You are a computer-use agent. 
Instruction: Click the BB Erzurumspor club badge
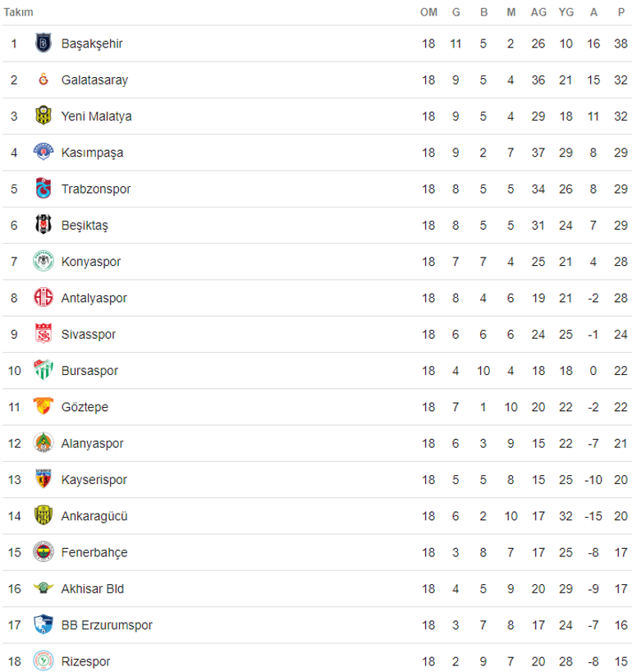point(44,624)
